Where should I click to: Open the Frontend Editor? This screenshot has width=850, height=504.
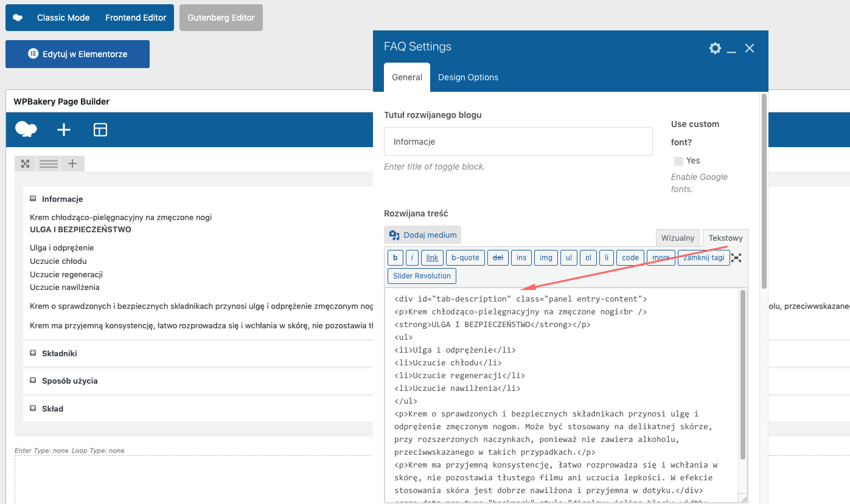(136, 18)
